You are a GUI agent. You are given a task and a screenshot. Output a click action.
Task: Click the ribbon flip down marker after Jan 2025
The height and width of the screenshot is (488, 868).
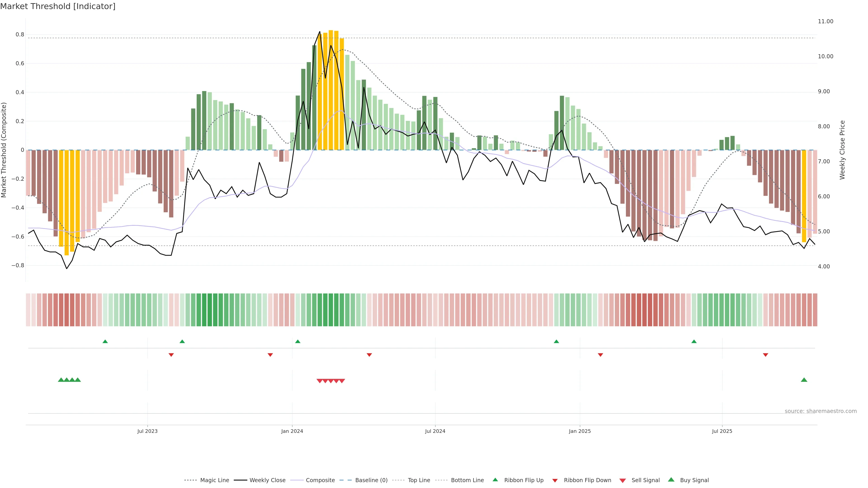click(x=600, y=355)
